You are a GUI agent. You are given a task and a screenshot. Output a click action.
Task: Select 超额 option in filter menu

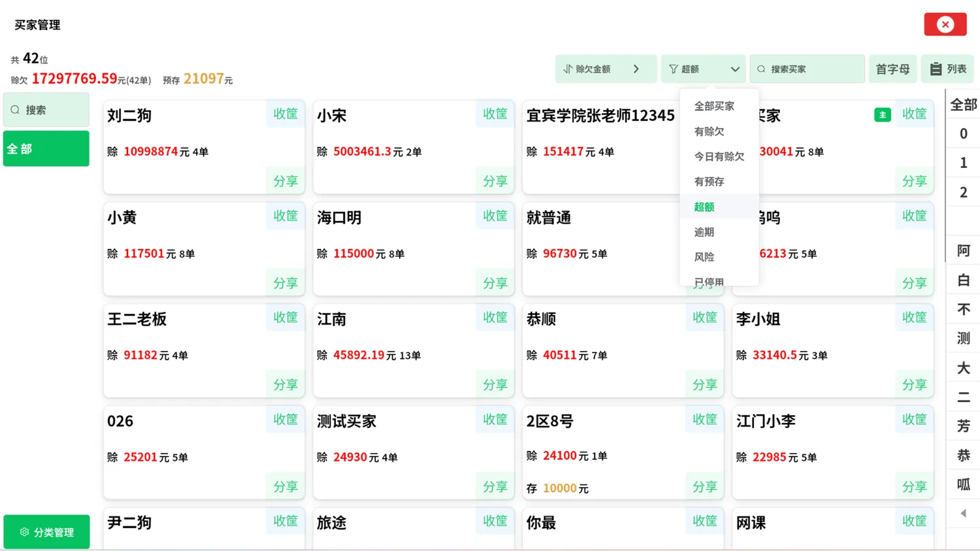coord(719,207)
